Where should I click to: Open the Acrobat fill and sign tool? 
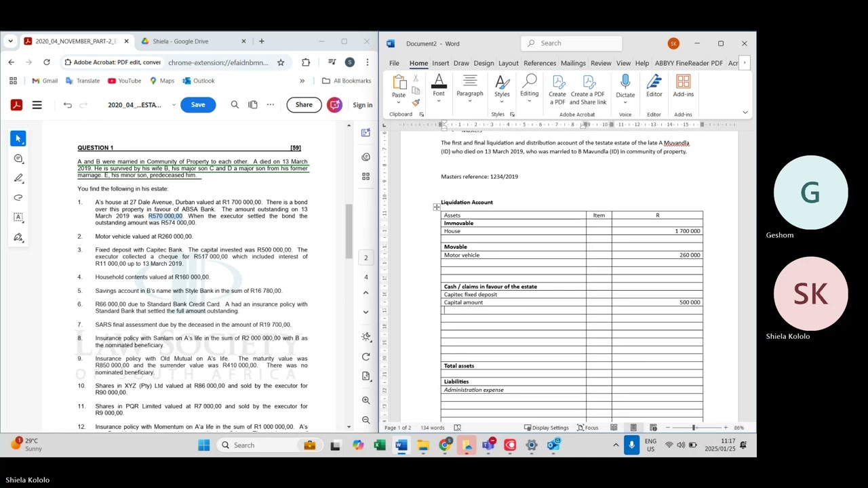coord(18,237)
